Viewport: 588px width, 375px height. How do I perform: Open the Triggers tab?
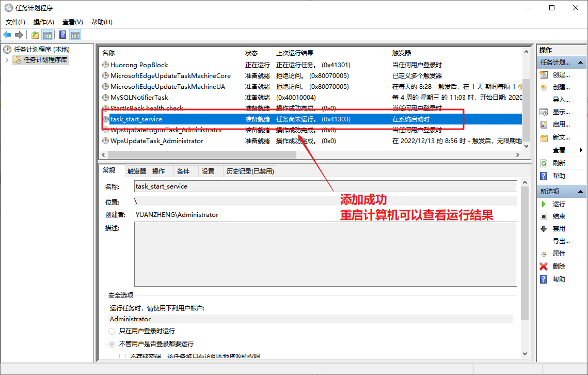coord(137,171)
